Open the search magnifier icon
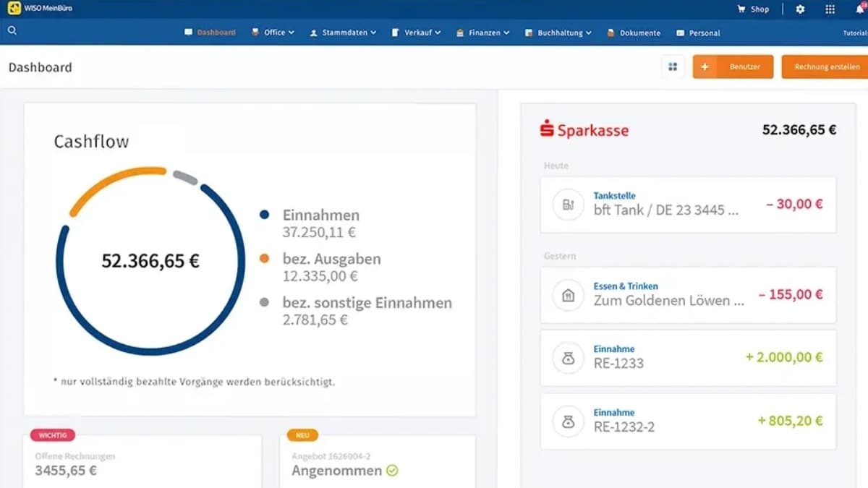This screenshot has width=868, height=488. [x=12, y=31]
